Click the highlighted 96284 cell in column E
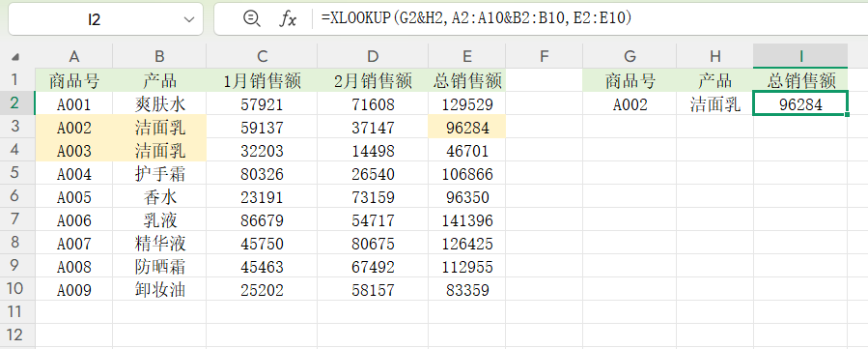This screenshot has width=868, height=349. tap(467, 127)
